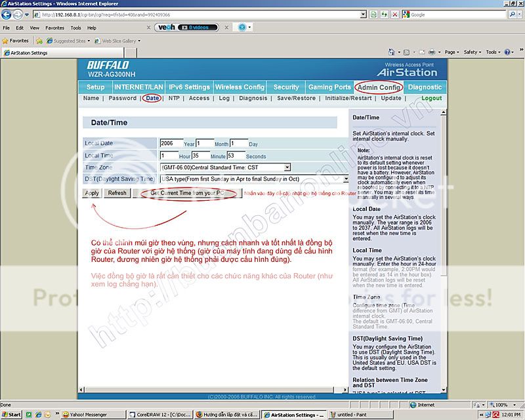Switch to the INTERNET/LAN tab
The height and width of the screenshot is (420, 525).
click(138, 87)
